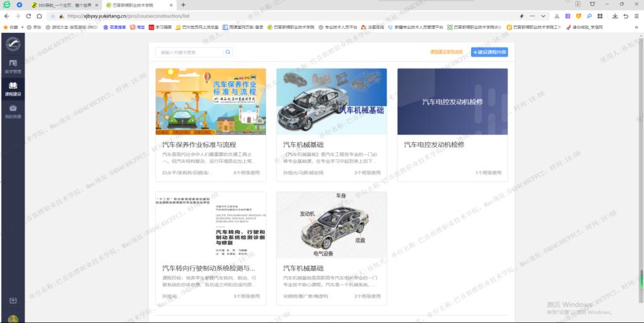This screenshot has width=644, height=323.
Task: Click the search magnifier icon beside keyword box
Action: pyautogui.click(x=228, y=52)
